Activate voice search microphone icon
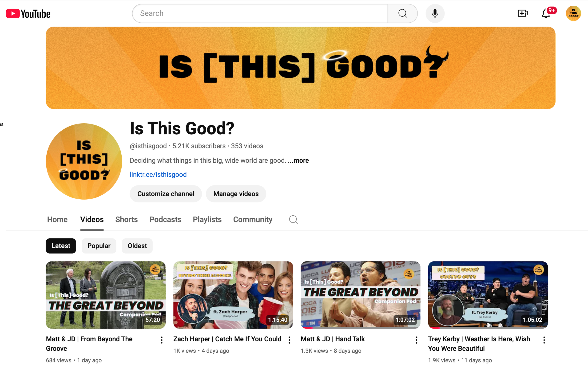 click(435, 13)
